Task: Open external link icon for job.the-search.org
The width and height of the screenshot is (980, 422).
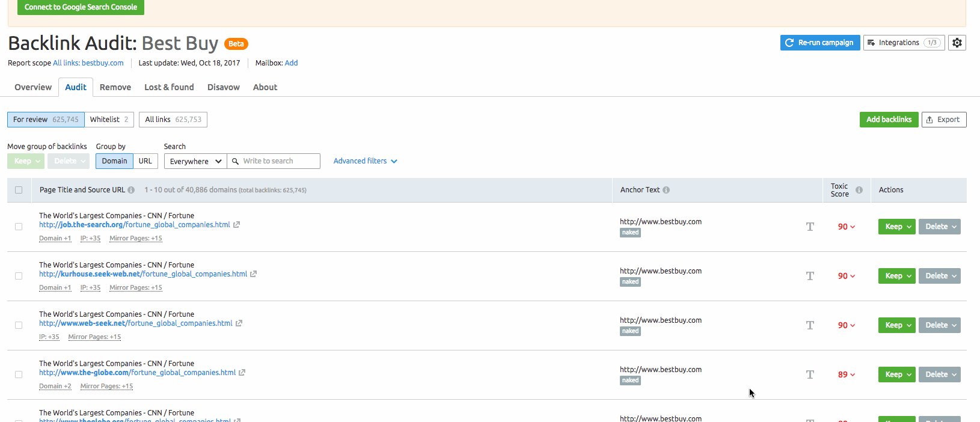Action: coord(237,225)
